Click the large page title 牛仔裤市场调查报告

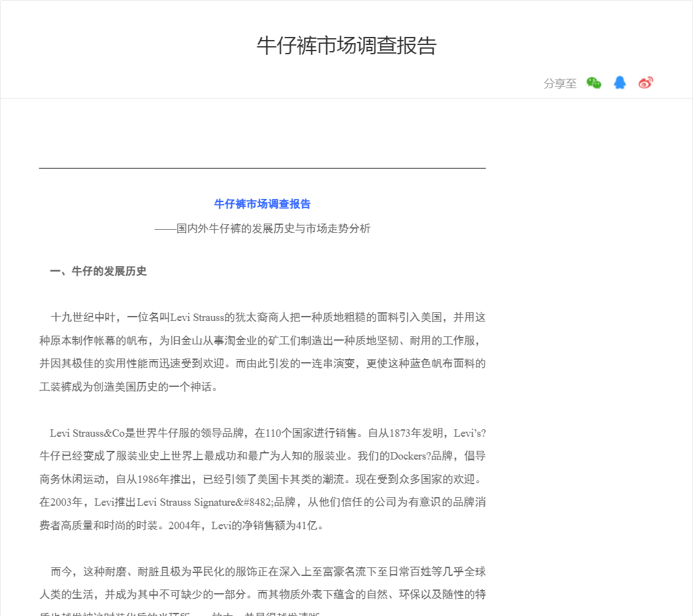pyautogui.click(x=346, y=46)
